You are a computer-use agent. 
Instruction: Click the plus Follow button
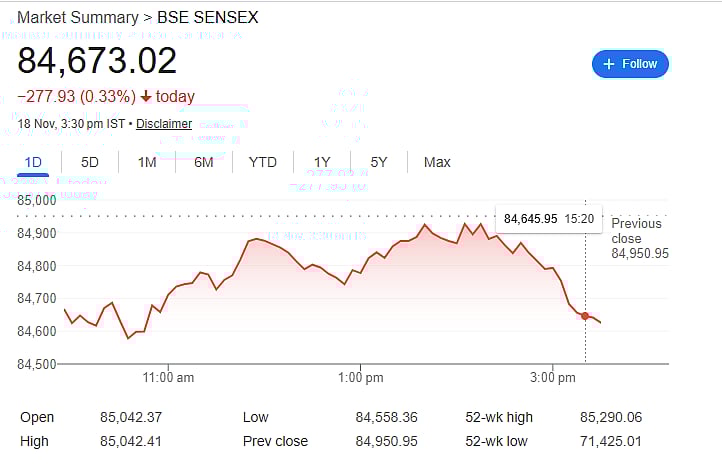(630, 64)
